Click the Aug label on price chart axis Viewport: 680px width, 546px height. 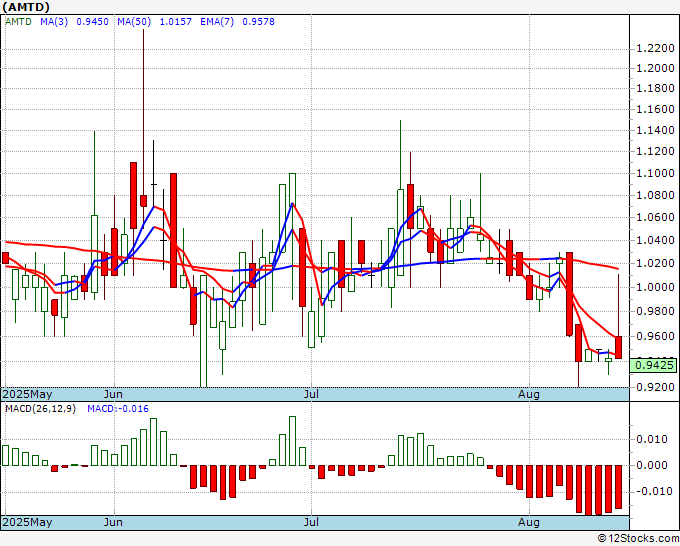529,394
